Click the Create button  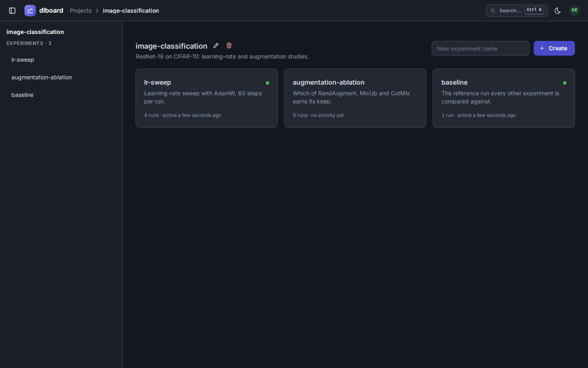tap(554, 48)
